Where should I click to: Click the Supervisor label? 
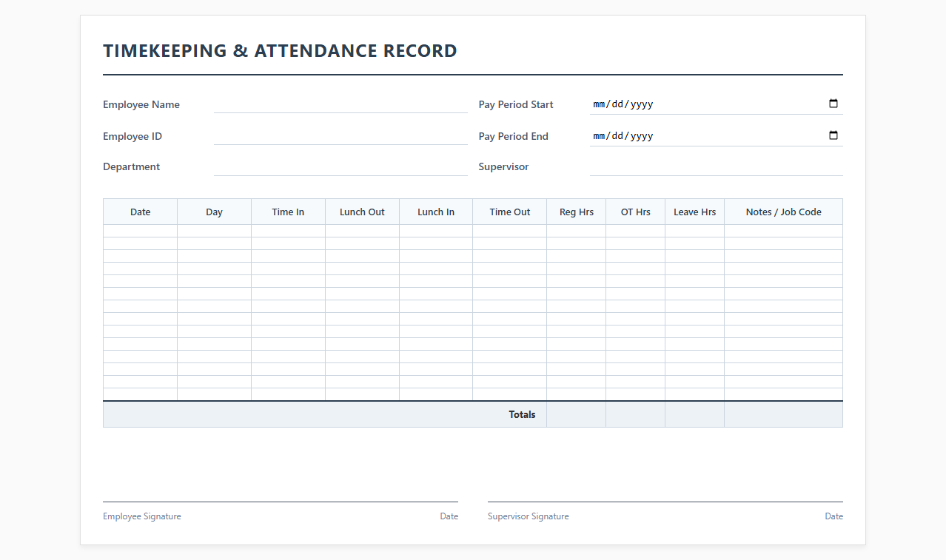(x=504, y=166)
